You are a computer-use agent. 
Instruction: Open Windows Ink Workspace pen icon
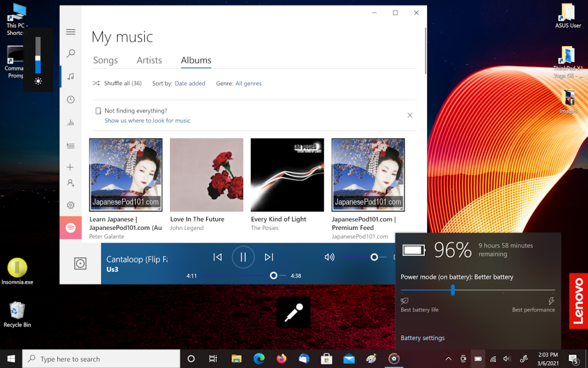pyautogui.click(x=524, y=359)
